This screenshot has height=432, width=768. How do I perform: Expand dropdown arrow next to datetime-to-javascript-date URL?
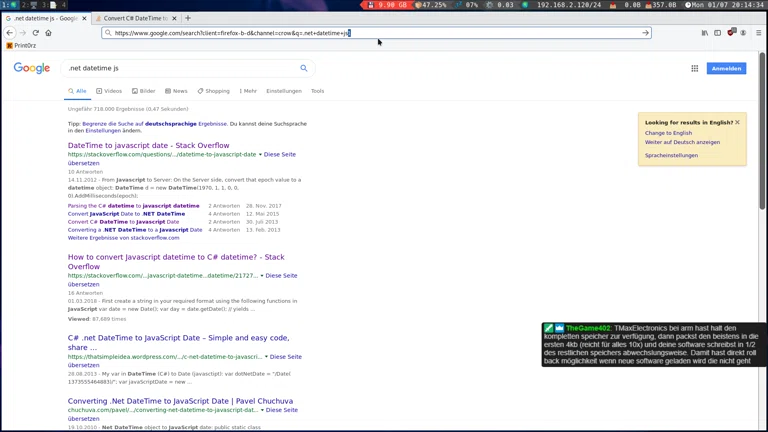tap(260, 154)
